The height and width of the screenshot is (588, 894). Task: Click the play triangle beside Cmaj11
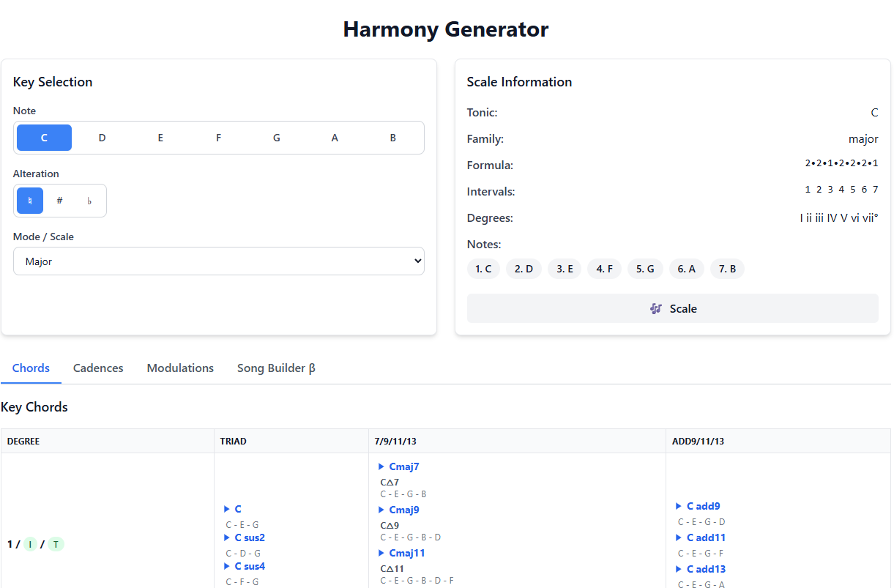click(381, 553)
